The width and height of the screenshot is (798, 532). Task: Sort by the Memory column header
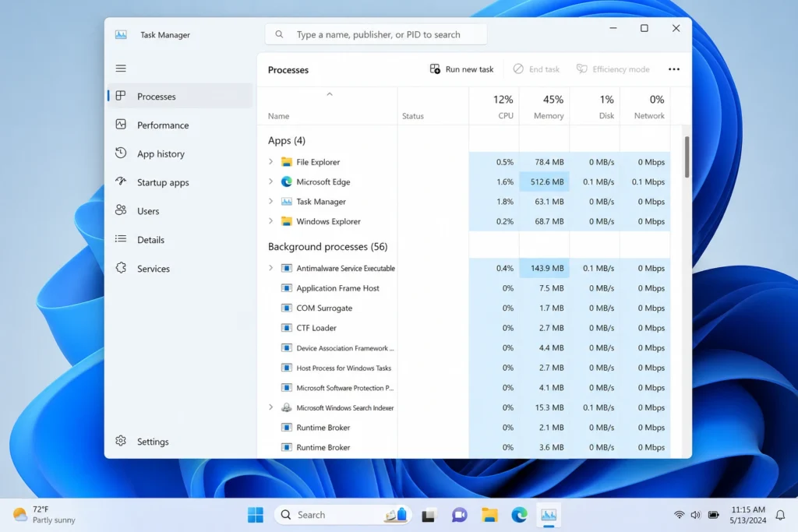pyautogui.click(x=544, y=106)
